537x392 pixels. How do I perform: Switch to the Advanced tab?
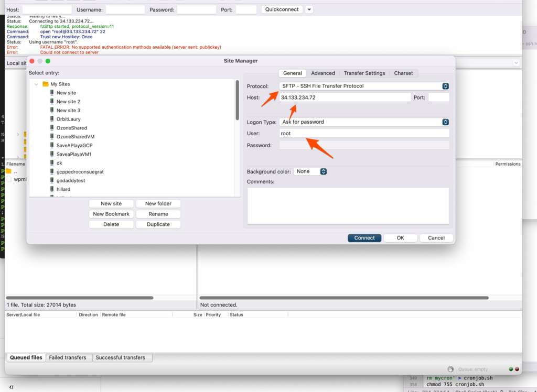[x=323, y=73]
